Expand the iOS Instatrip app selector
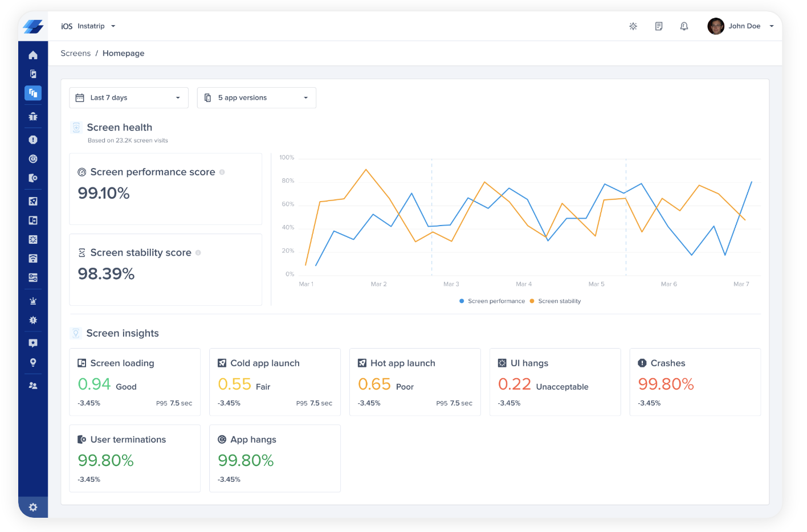Screen dimensions: 807x532 88,26
